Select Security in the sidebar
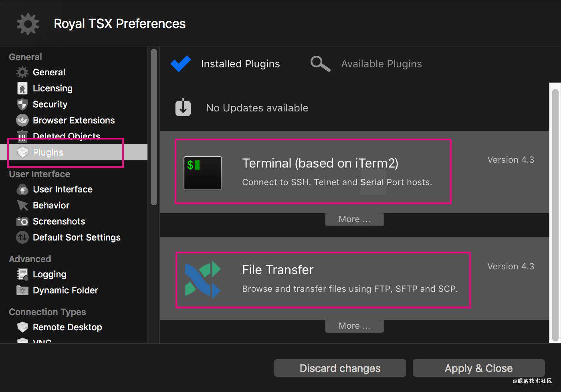The image size is (561, 392). pos(50,104)
